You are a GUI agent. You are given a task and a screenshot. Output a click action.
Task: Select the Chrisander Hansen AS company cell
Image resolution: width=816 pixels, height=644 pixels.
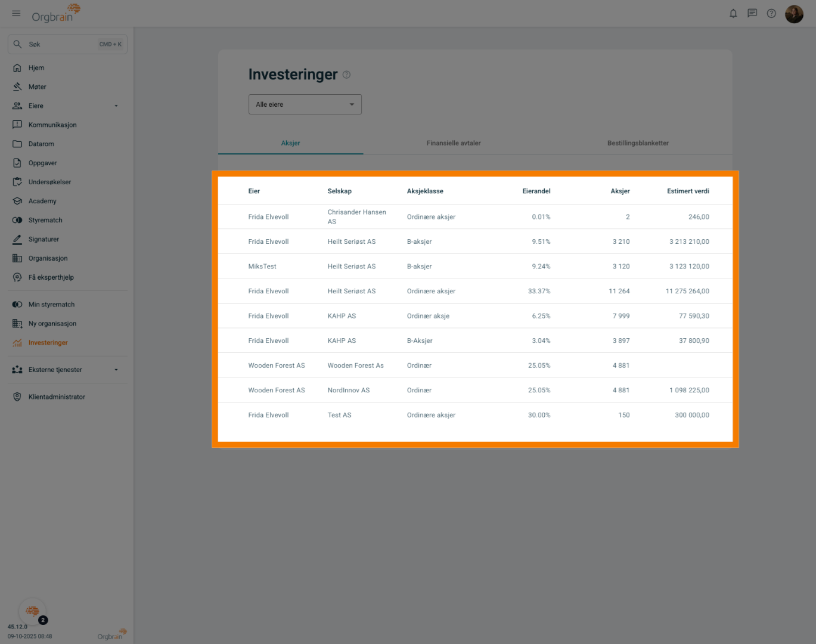357,217
